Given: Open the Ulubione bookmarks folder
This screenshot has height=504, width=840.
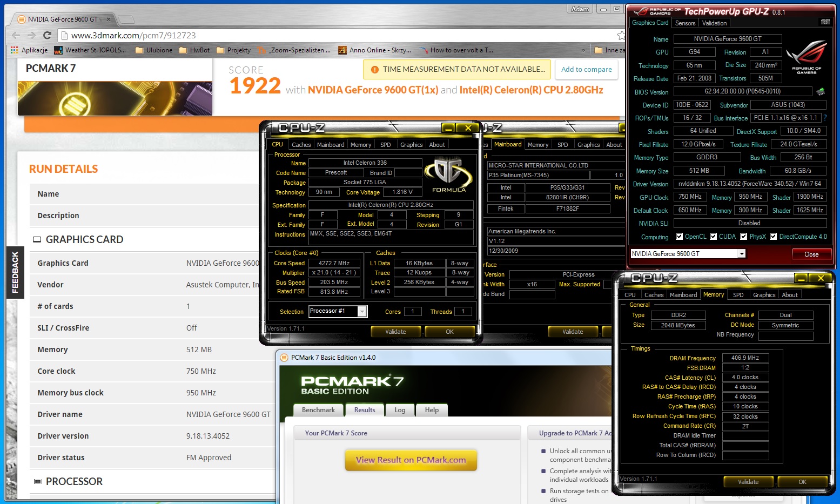Looking at the screenshot, I should [154, 50].
